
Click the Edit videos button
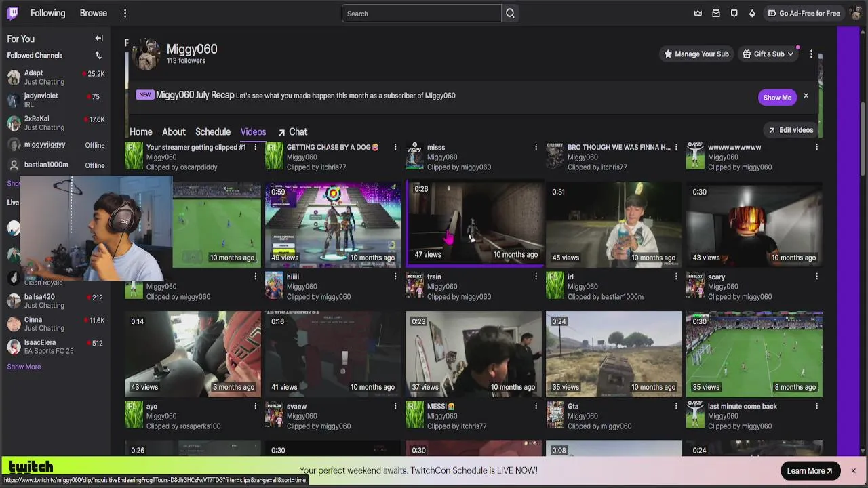(791, 130)
